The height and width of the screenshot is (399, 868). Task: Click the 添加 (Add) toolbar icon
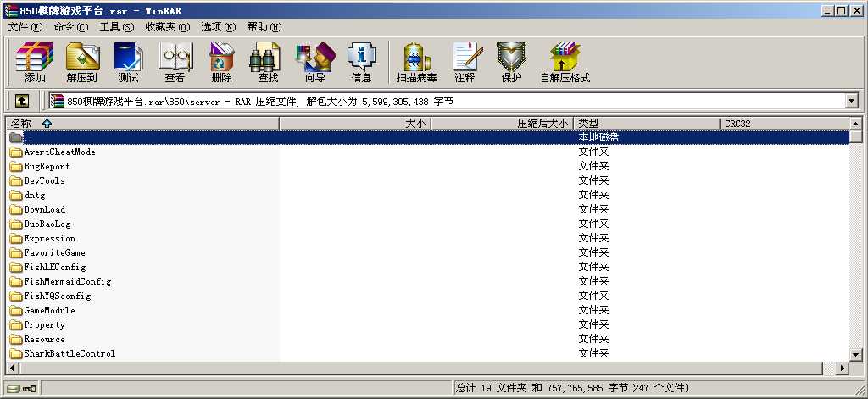tap(34, 62)
